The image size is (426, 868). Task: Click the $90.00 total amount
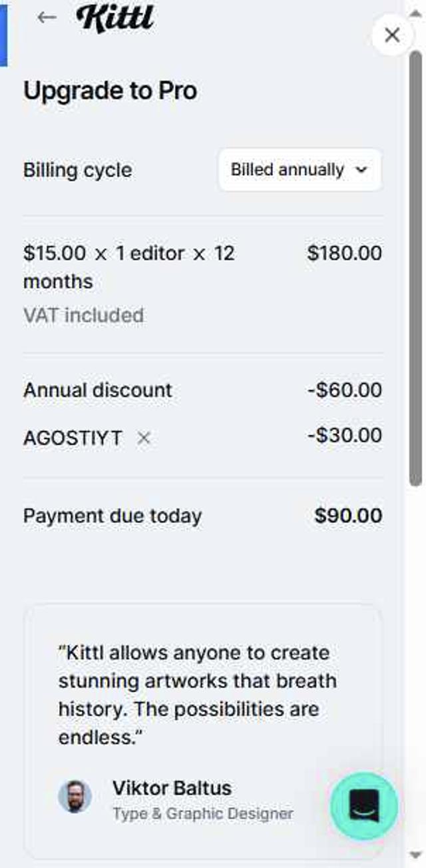click(x=348, y=516)
